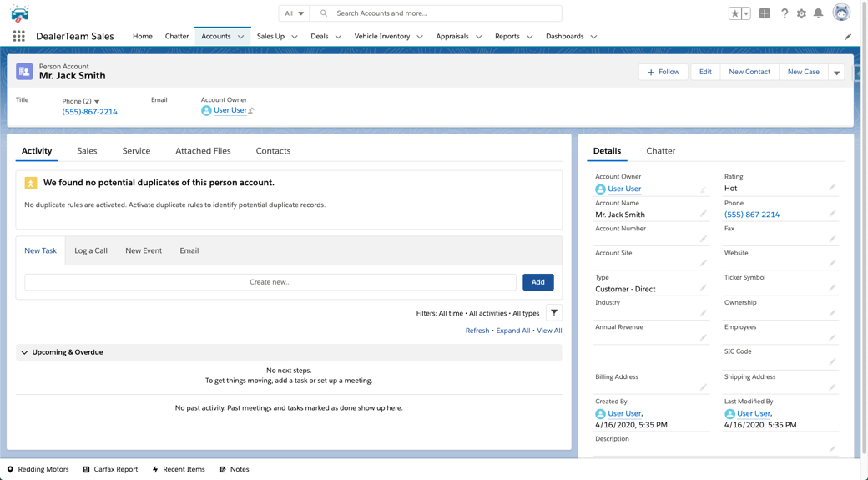868x480 pixels.
Task: Edit the Website field pencil icon
Action: (x=832, y=263)
